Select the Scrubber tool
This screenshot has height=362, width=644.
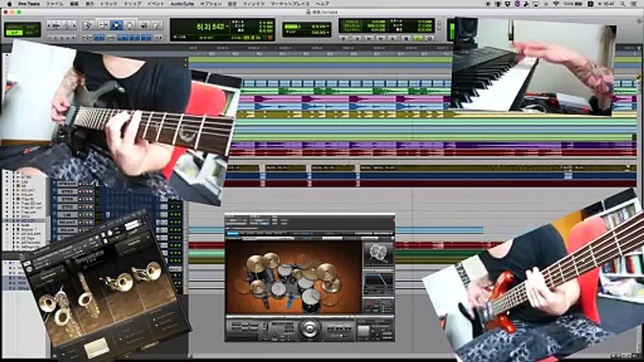(144, 25)
